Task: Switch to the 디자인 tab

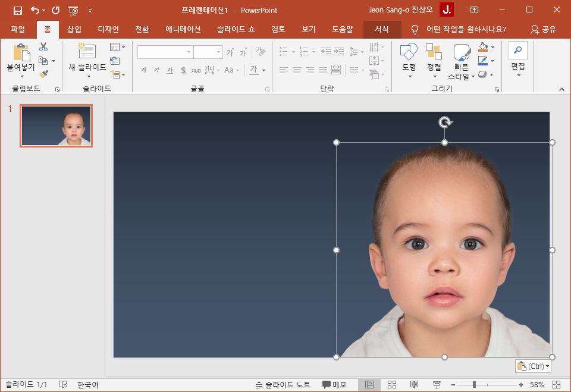Action: point(108,29)
